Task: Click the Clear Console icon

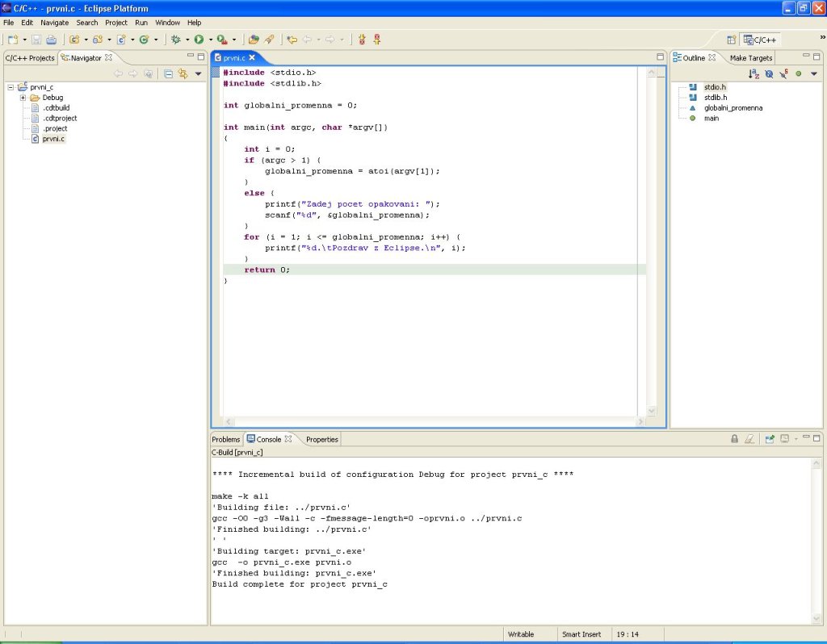Action: coord(749,439)
